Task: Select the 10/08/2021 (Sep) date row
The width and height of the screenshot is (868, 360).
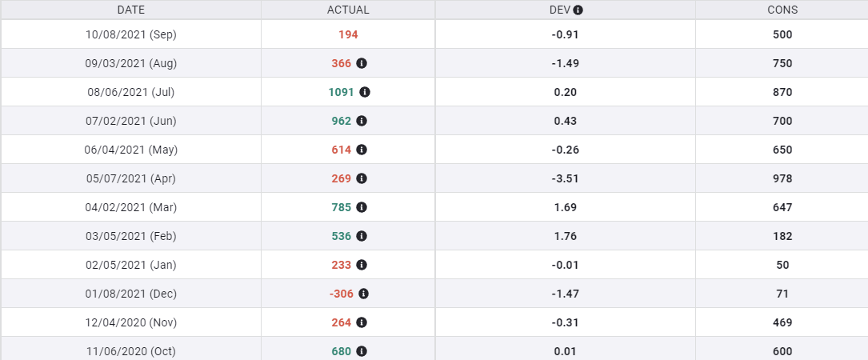Action: (131, 34)
